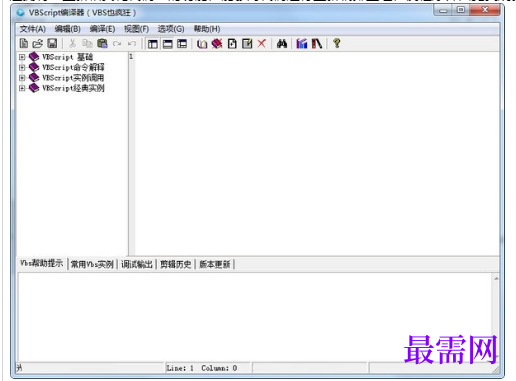Image resolution: width=516 pixels, height=381 pixels.
Task: Switch to the 剪辑历史 tab
Action: [x=176, y=264]
